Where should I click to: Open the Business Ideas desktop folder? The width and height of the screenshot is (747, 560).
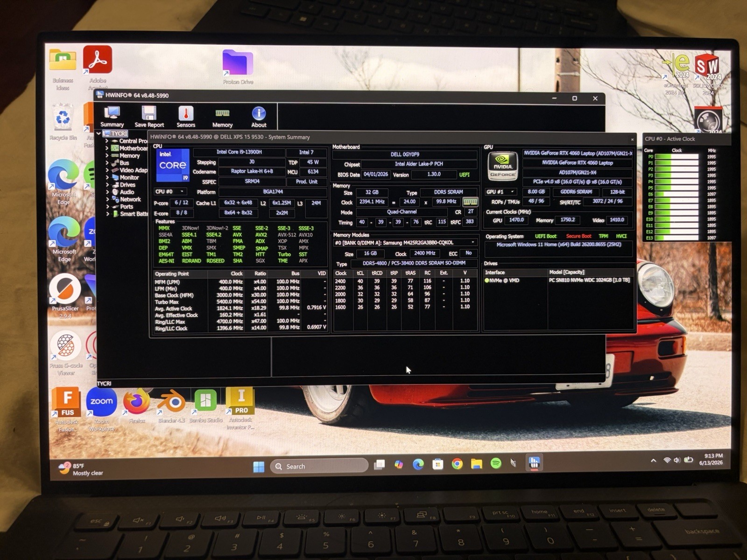pos(63,69)
